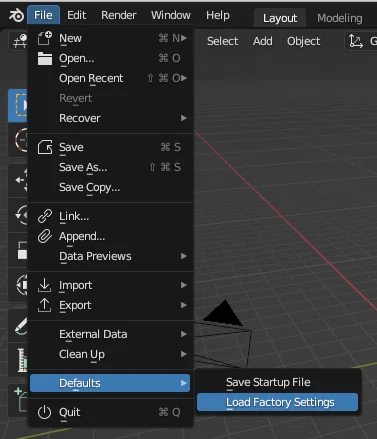
Task: Activate the Annotate pencil tool
Action: 19,325
